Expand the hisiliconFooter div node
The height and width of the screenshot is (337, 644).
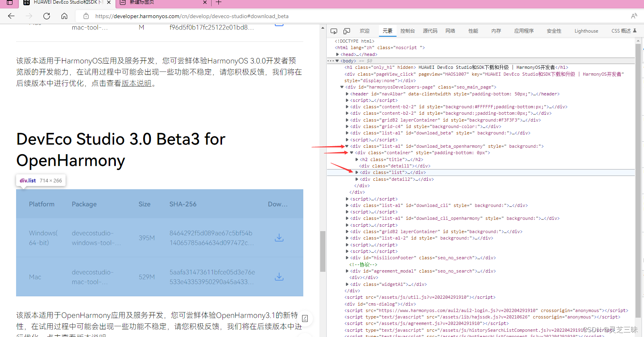(x=347, y=258)
